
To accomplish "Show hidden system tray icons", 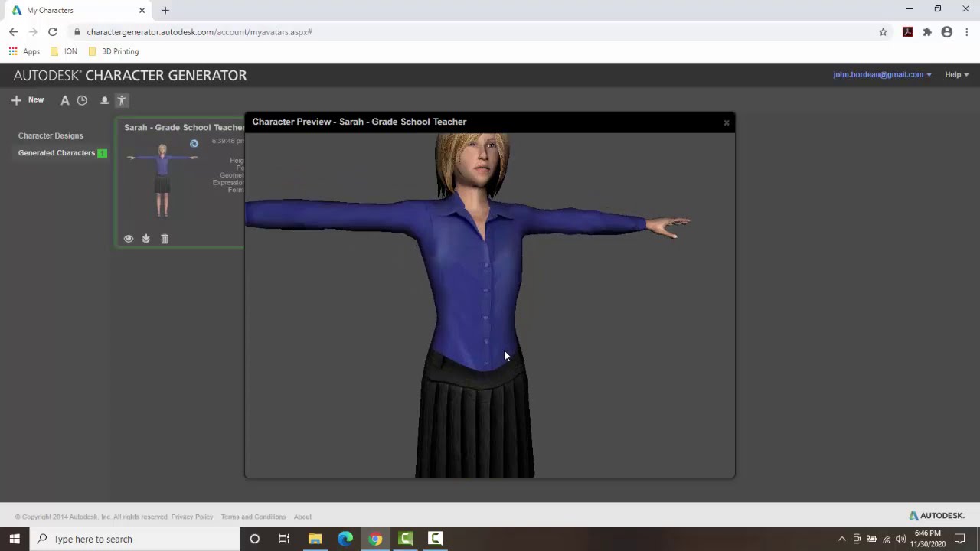I will (842, 539).
